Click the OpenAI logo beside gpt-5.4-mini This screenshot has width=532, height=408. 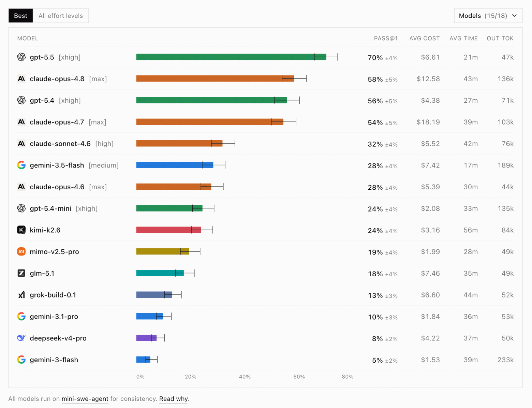(21, 208)
